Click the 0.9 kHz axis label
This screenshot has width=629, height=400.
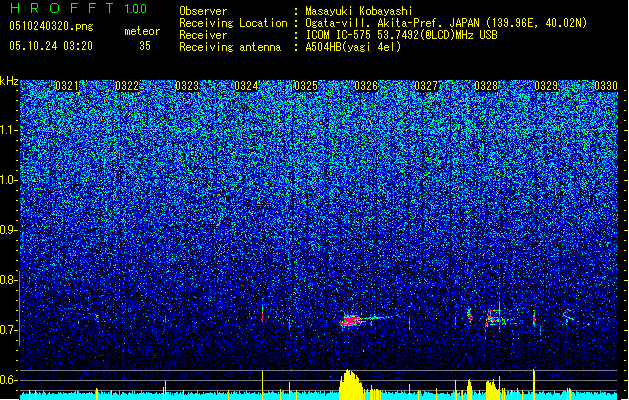tap(9, 230)
